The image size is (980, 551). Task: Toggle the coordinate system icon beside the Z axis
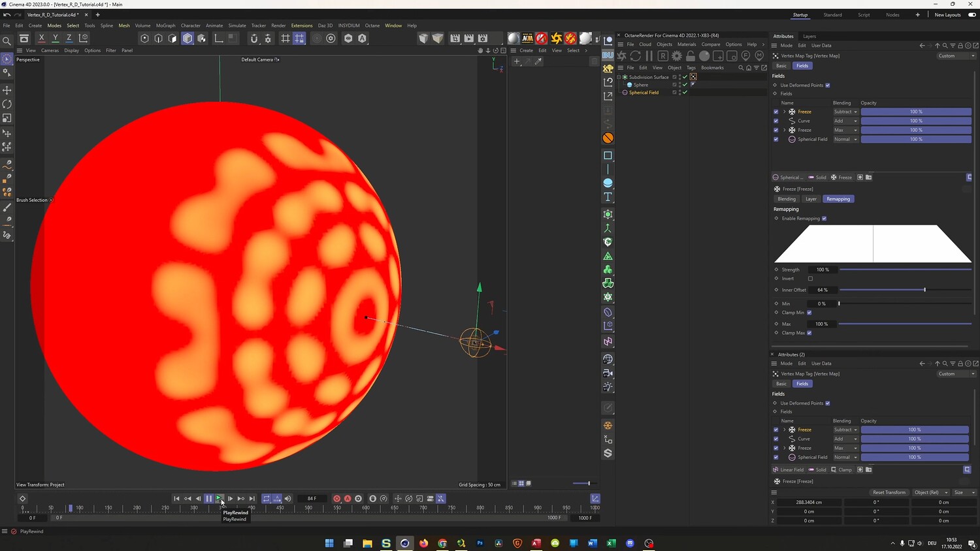tap(83, 39)
